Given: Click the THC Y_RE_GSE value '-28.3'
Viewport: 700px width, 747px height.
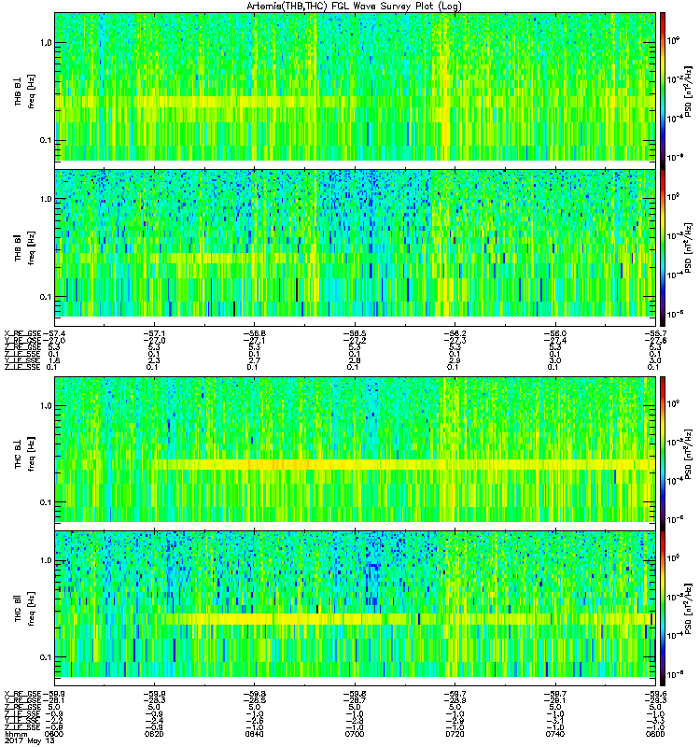Looking at the screenshot, I should (153, 700).
